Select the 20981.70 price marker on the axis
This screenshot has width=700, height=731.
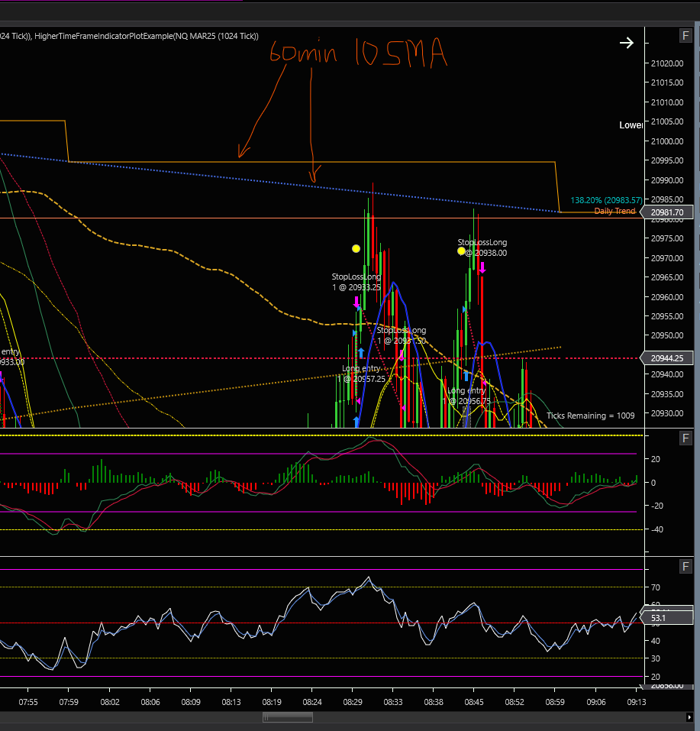(x=667, y=212)
